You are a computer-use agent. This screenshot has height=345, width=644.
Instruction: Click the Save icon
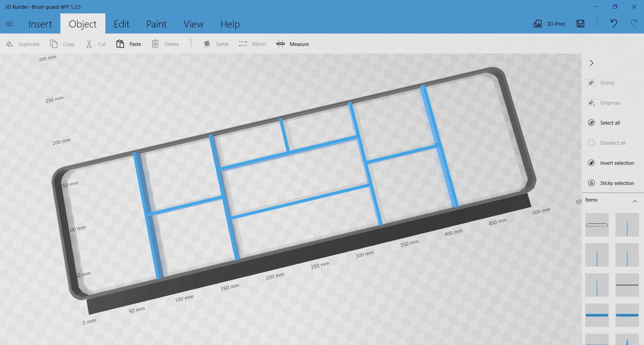[580, 23]
